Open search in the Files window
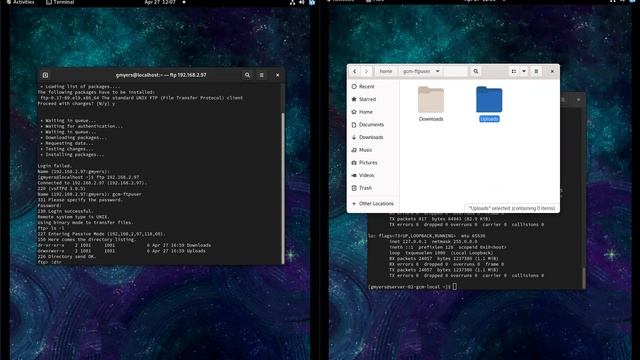 pos(476,71)
